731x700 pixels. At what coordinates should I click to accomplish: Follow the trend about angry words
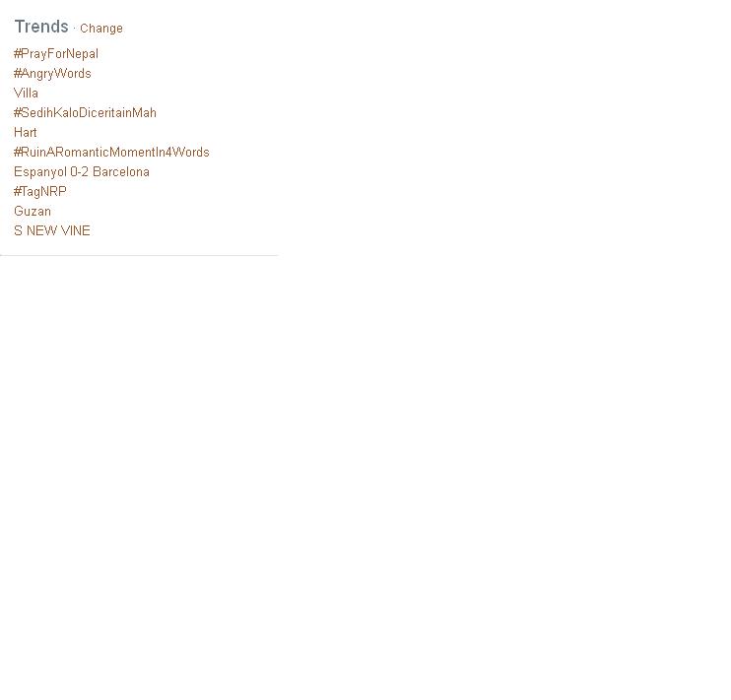click(x=52, y=74)
